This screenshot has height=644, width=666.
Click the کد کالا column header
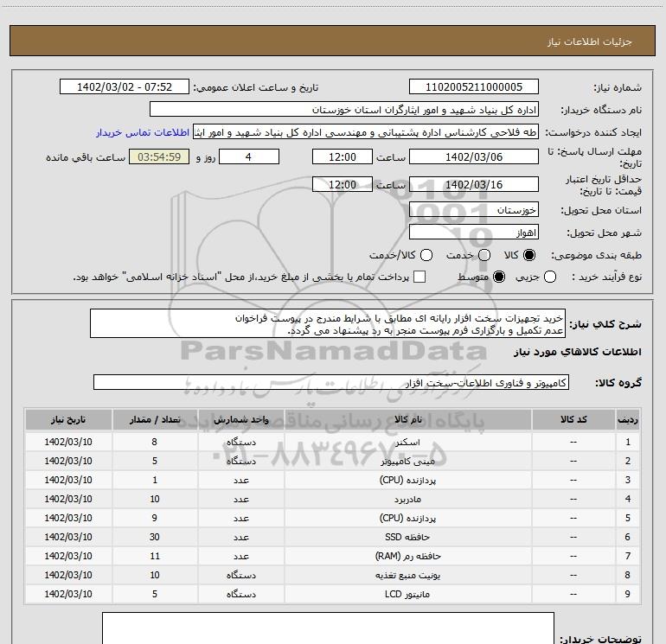[573, 419]
